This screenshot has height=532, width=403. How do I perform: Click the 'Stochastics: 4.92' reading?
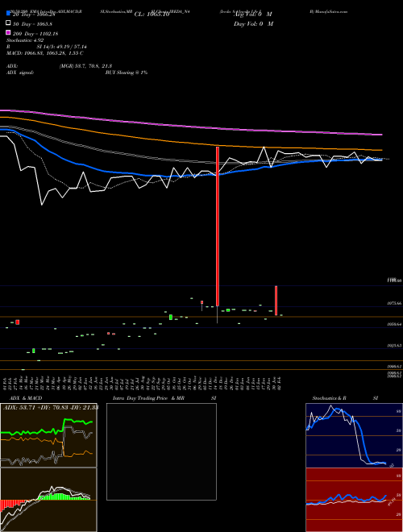(x=25, y=40)
